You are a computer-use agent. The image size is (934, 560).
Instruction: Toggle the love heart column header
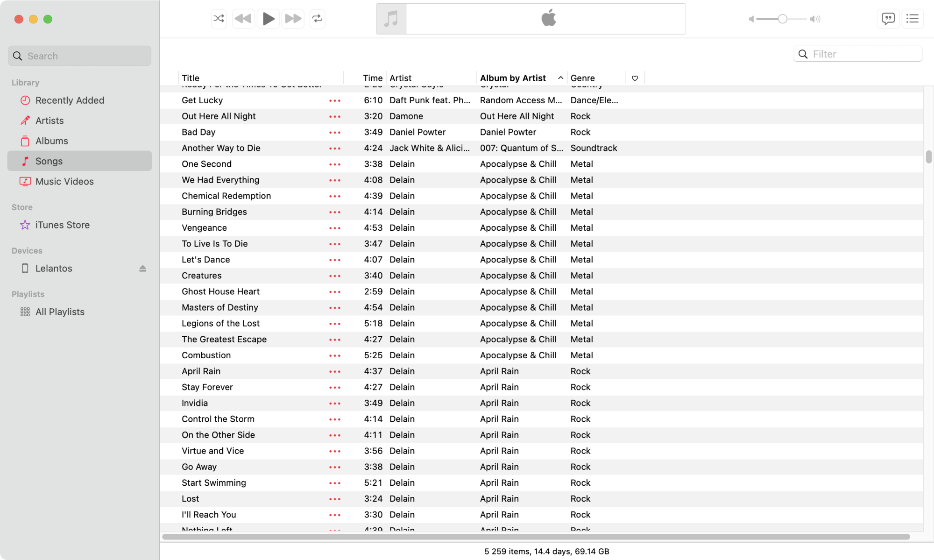pos(635,78)
